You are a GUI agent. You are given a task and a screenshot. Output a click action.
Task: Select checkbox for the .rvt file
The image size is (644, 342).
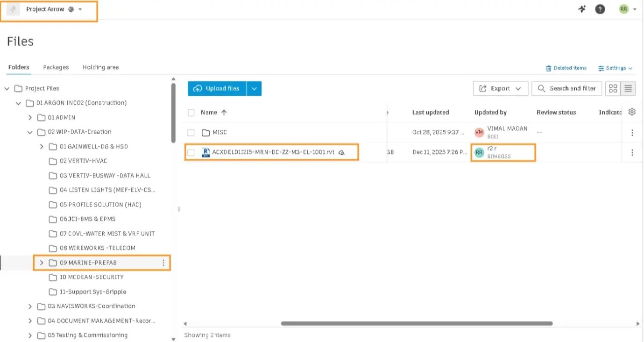[x=191, y=153]
